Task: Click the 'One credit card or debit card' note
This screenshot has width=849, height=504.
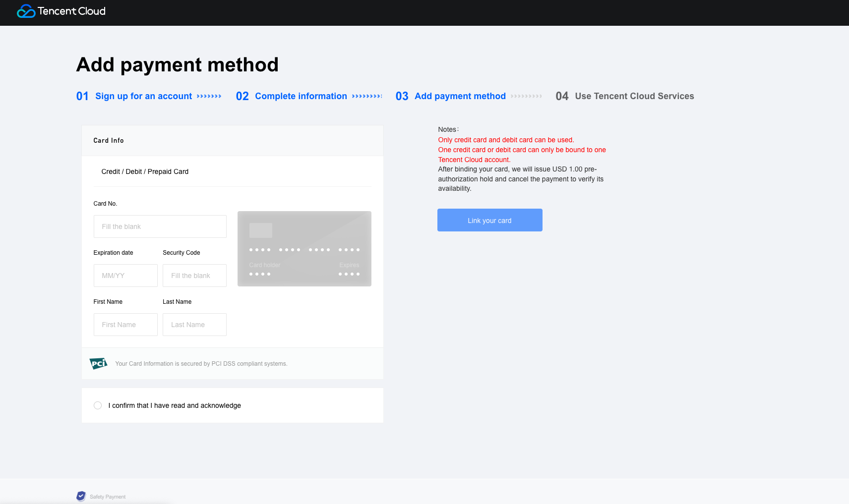Action: coord(522,155)
